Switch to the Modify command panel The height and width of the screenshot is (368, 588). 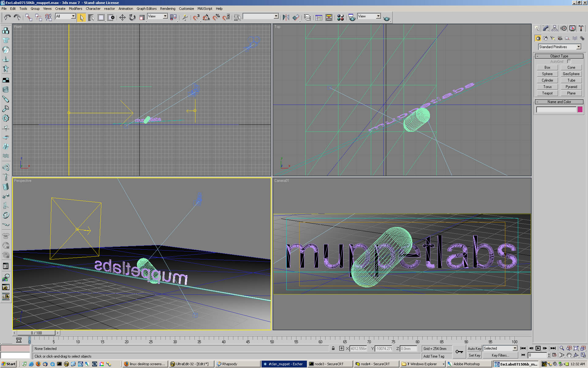(546, 28)
